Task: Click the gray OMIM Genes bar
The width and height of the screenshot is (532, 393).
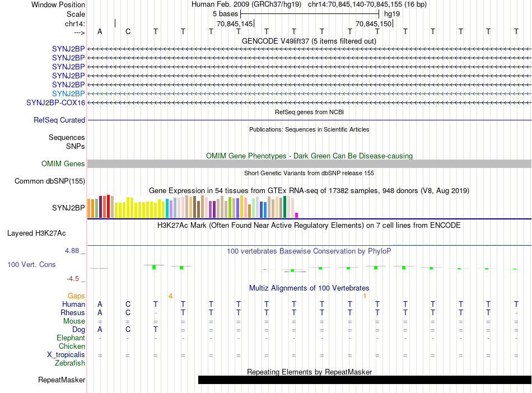Action: pos(309,164)
